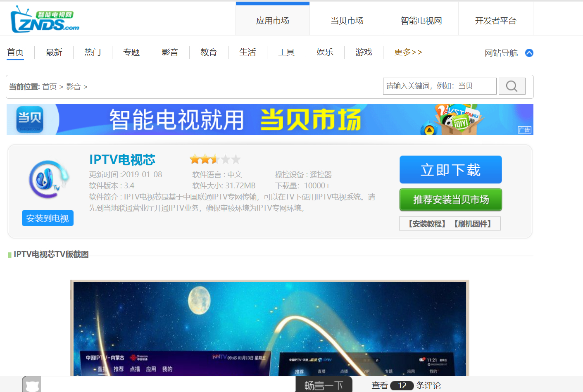Click the 安装到电视 button
The width and height of the screenshot is (583, 392).
[48, 218]
